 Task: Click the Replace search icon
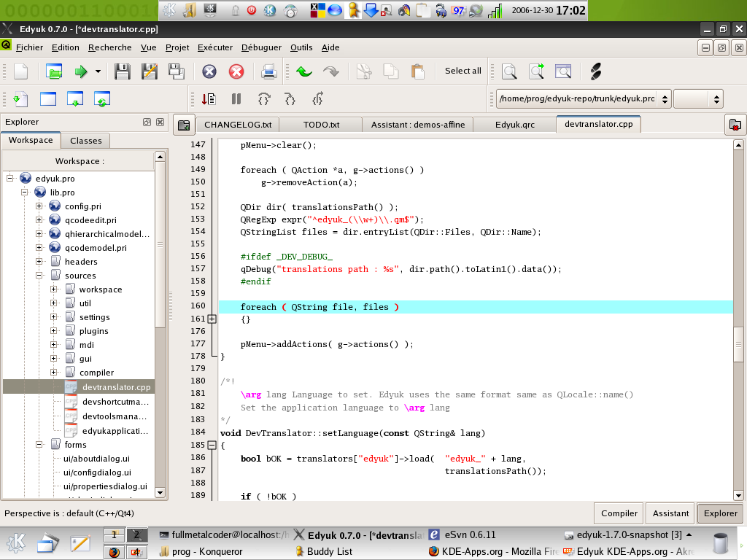[563, 71]
